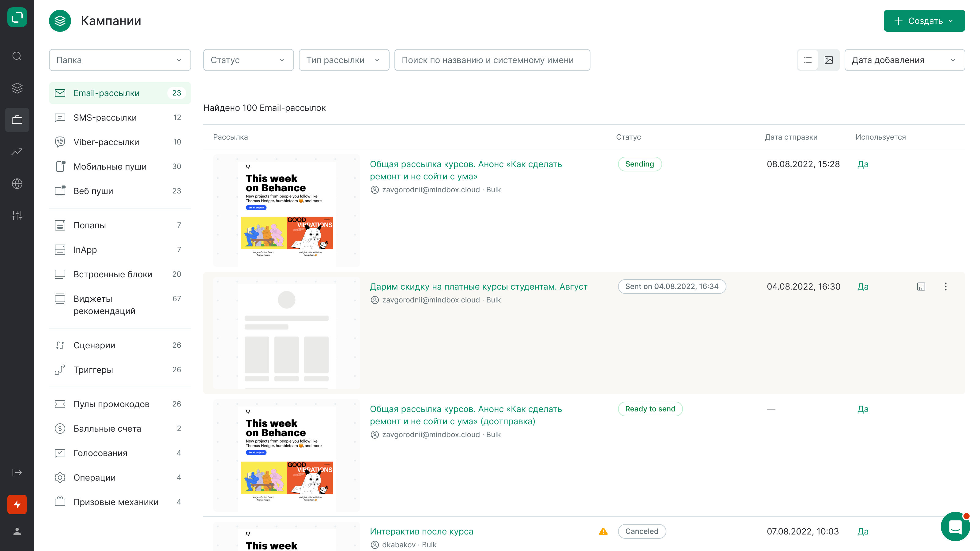Click the Canceled status badge
The width and height of the screenshot is (980, 551).
click(642, 532)
